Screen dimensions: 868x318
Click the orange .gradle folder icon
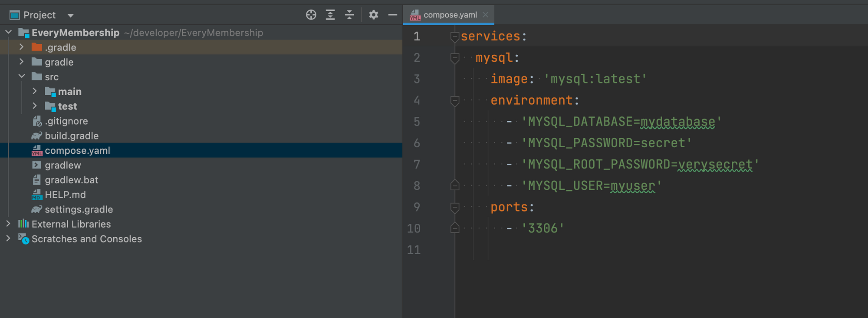[37, 47]
